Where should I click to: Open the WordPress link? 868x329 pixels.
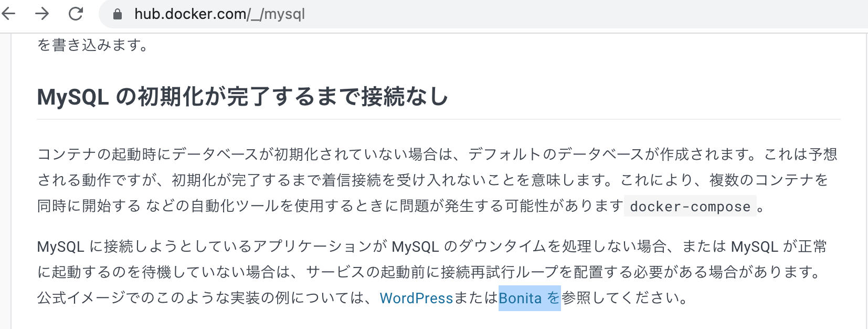click(x=416, y=298)
